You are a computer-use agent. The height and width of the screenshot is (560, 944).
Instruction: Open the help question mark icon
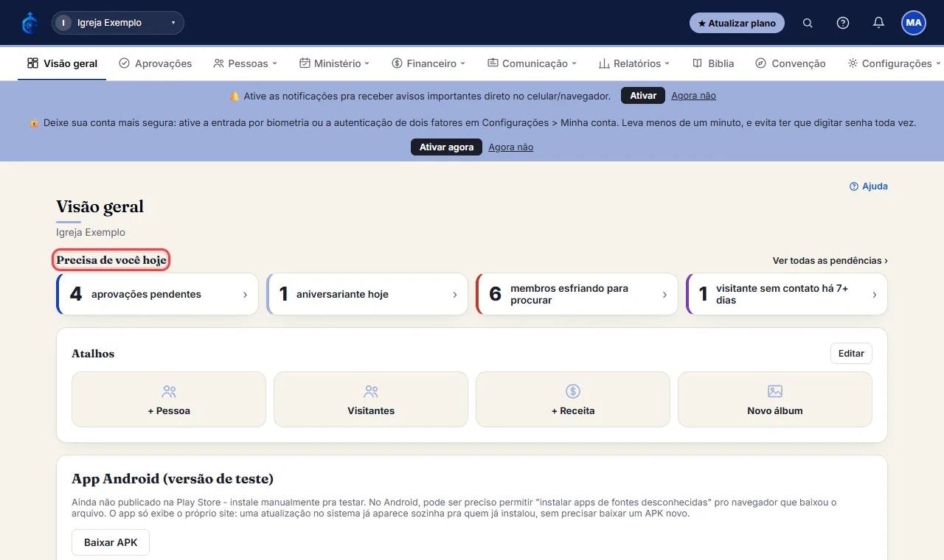[x=843, y=23]
